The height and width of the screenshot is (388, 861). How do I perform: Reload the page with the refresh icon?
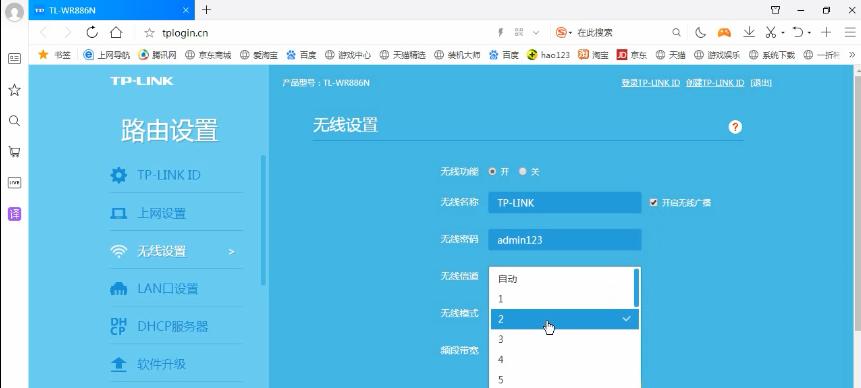tap(92, 32)
